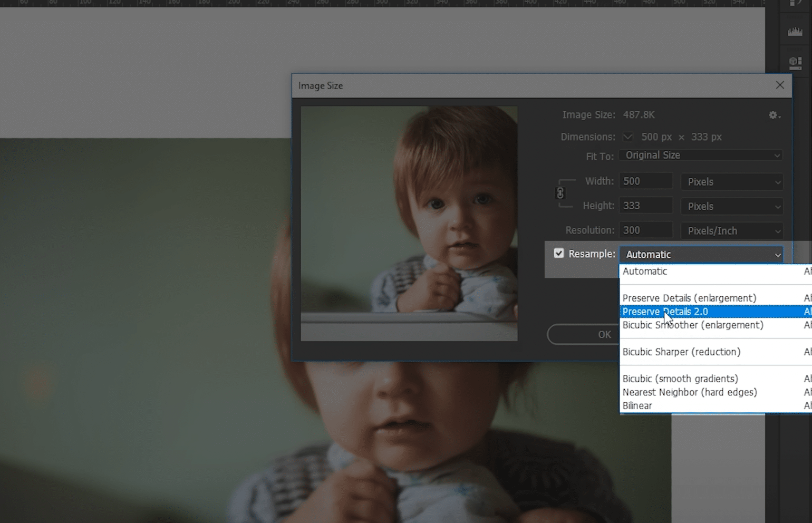Open the Width units Pixels dropdown
812x523 pixels.
732,182
